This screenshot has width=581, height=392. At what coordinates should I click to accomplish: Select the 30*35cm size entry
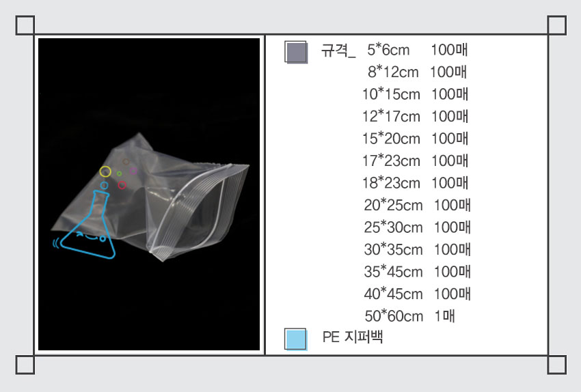click(393, 249)
